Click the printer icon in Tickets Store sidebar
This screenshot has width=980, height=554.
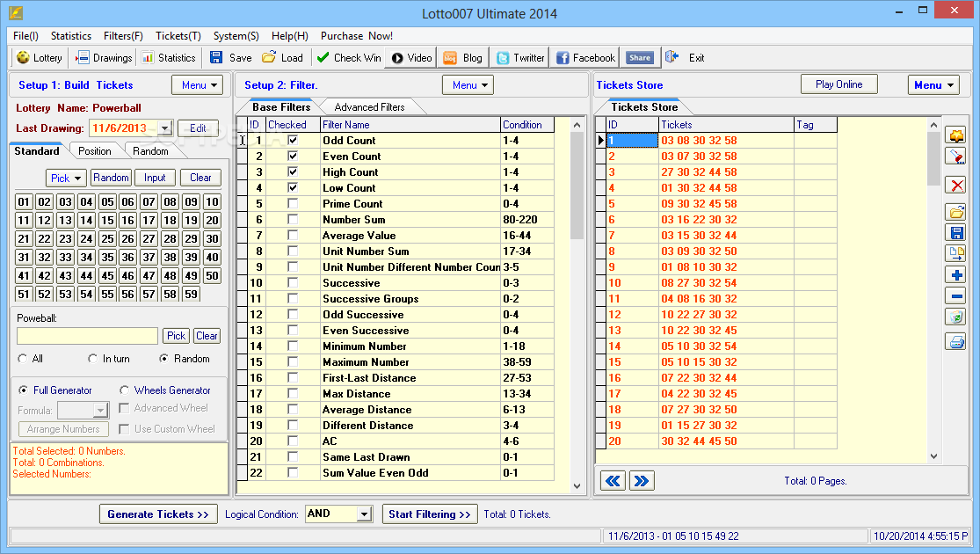point(955,342)
